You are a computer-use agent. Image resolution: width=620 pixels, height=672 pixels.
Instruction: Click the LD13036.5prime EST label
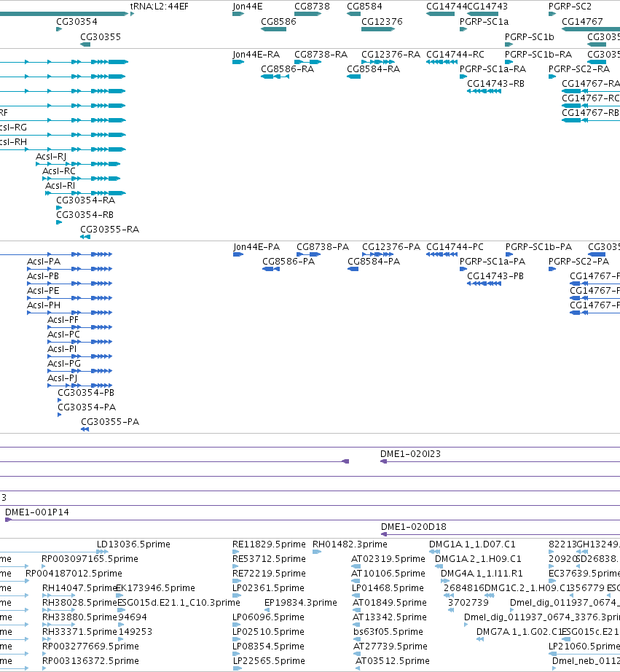pos(133,544)
